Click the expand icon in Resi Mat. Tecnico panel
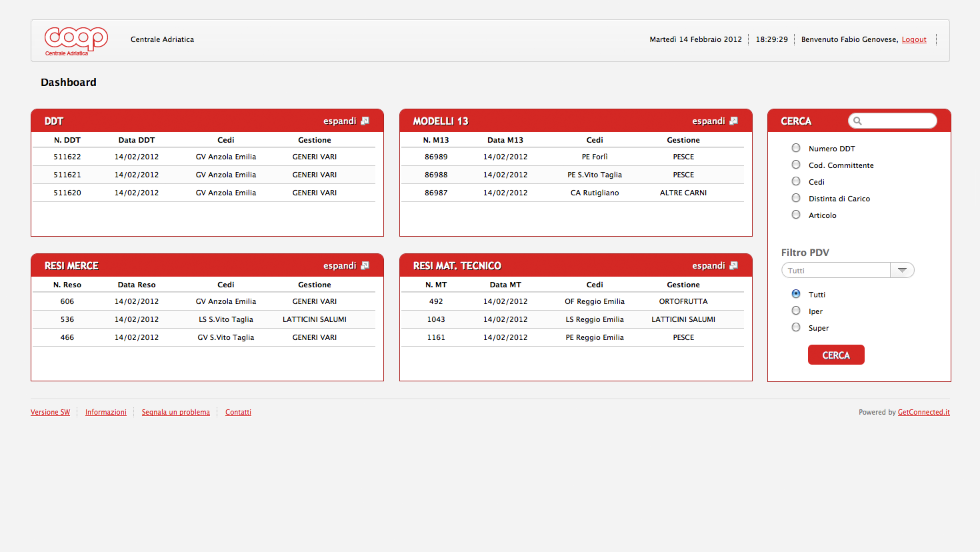Viewport: 980px width, 552px height. click(x=733, y=265)
